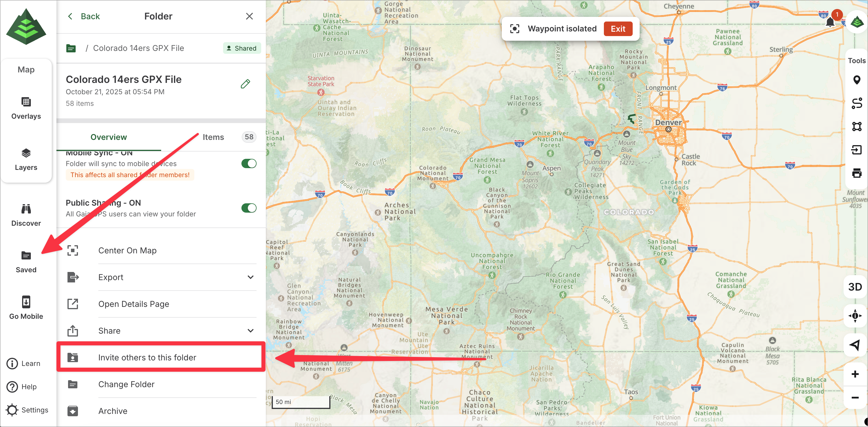Click the pencil edit folder name icon
This screenshot has width=868, height=427.
245,83
